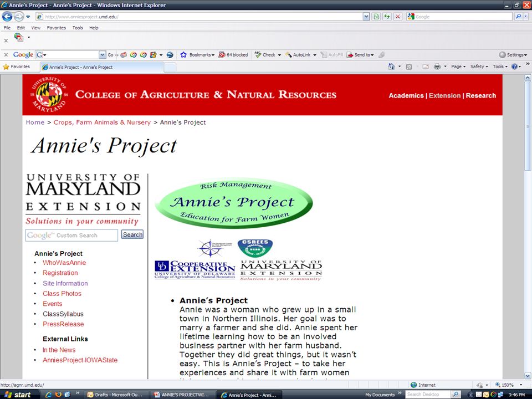This screenshot has height=399, width=532.
Task: Click the Bookmarks star icon
Action: coord(183,55)
